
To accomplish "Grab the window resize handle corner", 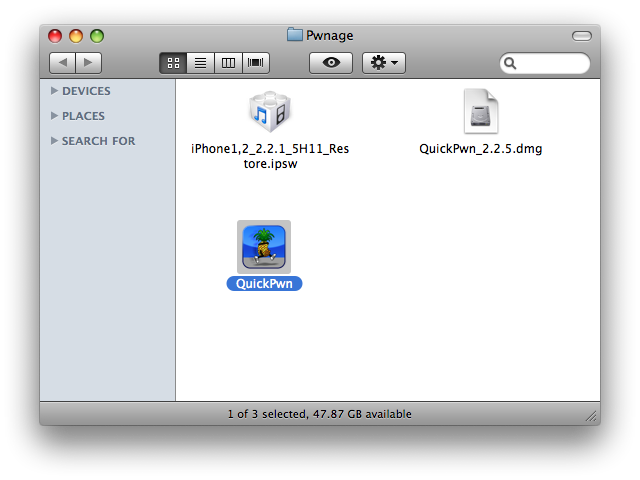I will click(591, 416).
